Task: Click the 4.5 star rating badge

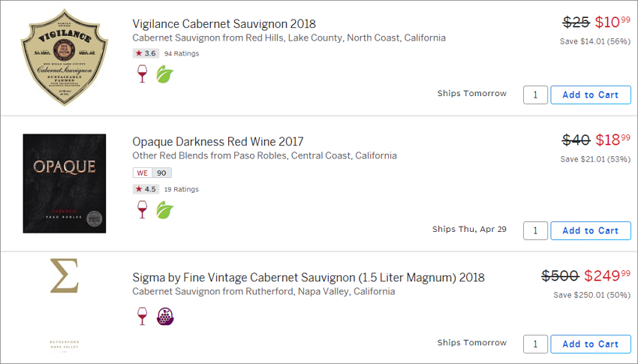Action: pos(146,189)
